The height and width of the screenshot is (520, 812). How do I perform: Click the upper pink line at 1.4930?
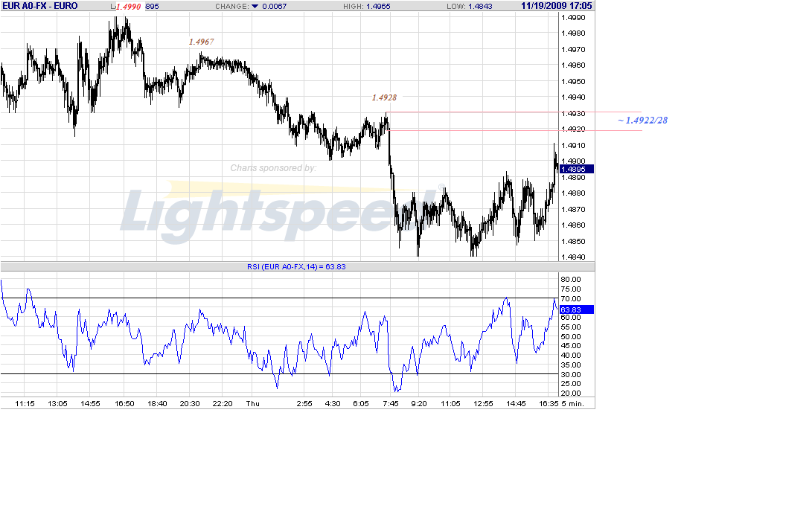(514, 112)
